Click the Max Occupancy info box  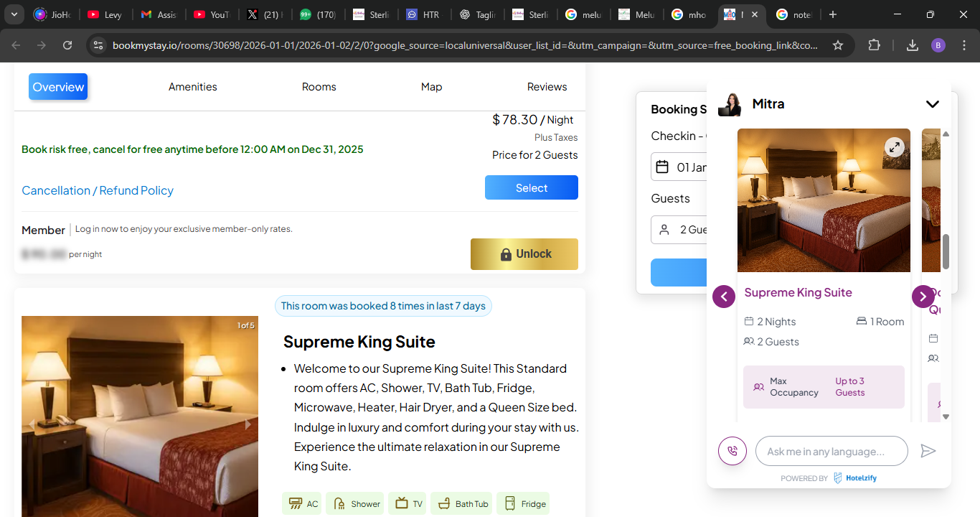pos(824,387)
